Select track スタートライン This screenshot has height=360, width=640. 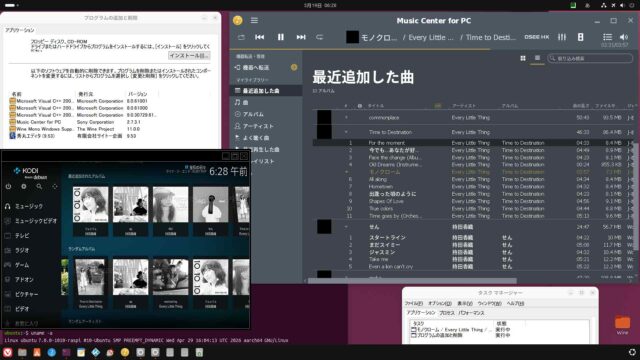pyautogui.click(x=473, y=238)
